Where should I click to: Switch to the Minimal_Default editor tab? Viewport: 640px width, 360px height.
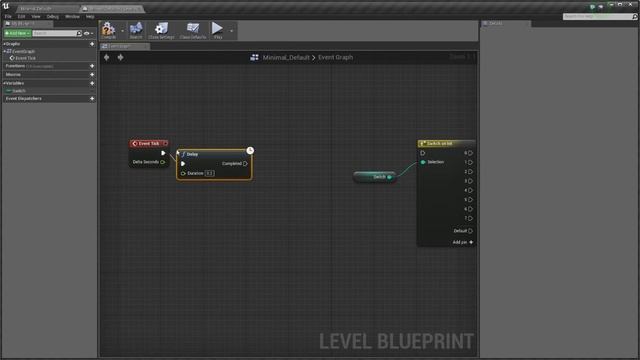(47, 8)
